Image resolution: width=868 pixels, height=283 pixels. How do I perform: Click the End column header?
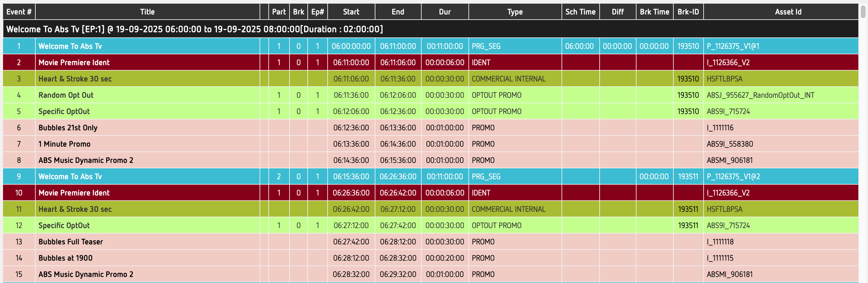(x=398, y=12)
